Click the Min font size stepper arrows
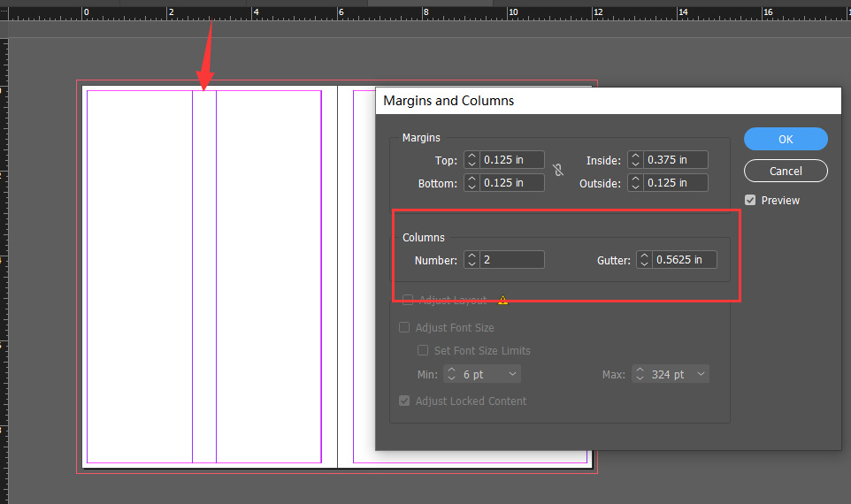The height and width of the screenshot is (504, 851). [451, 374]
